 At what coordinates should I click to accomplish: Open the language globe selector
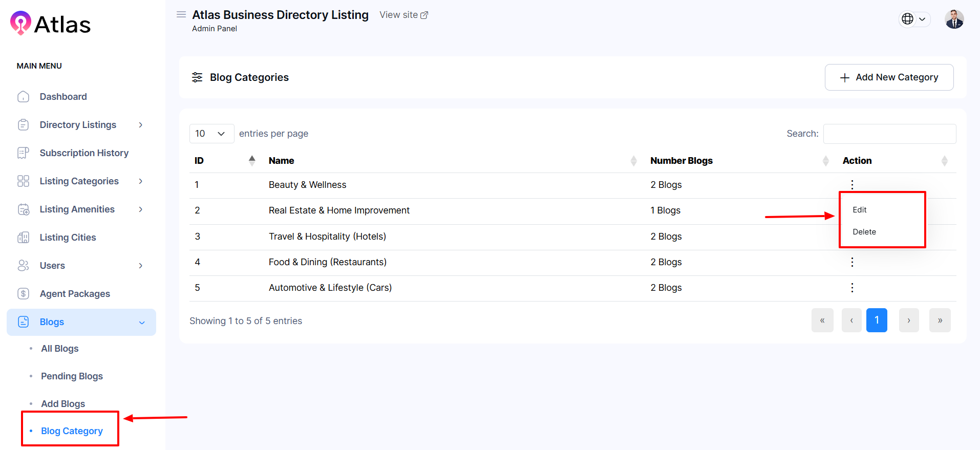pos(914,19)
